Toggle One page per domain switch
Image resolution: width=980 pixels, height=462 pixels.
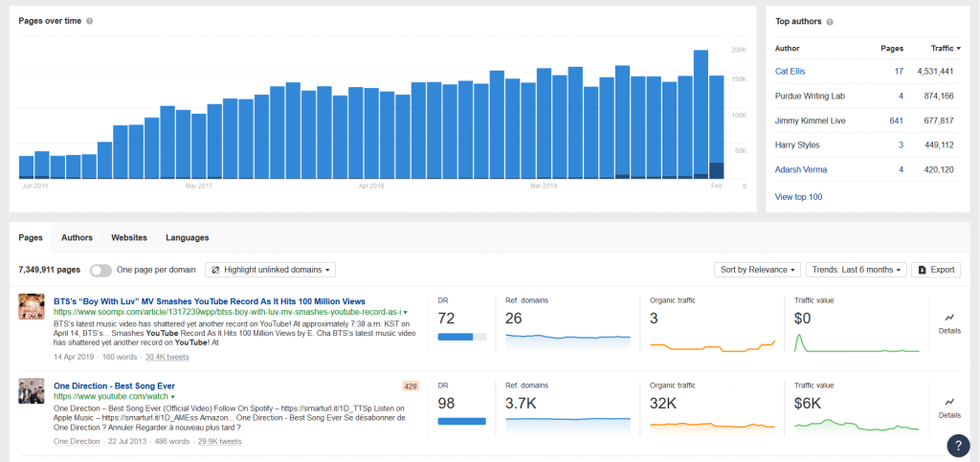click(100, 271)
